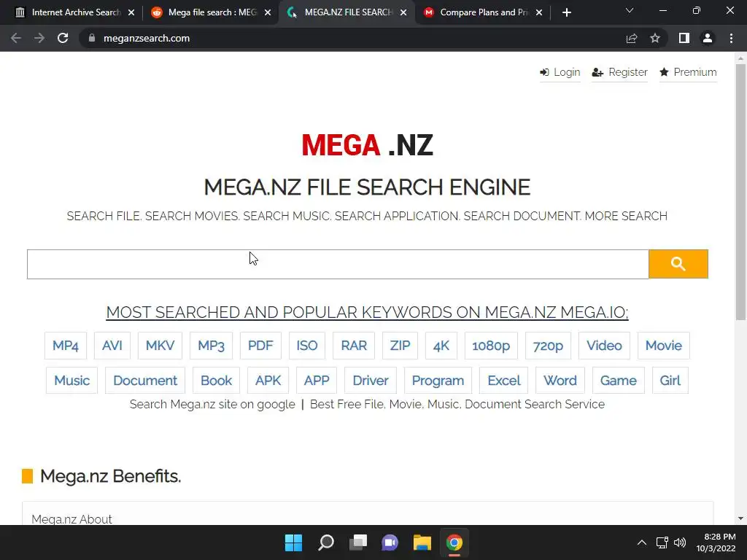Click the browser forward arrow
This screenshot has height=560, width=747.
[39, 38]
